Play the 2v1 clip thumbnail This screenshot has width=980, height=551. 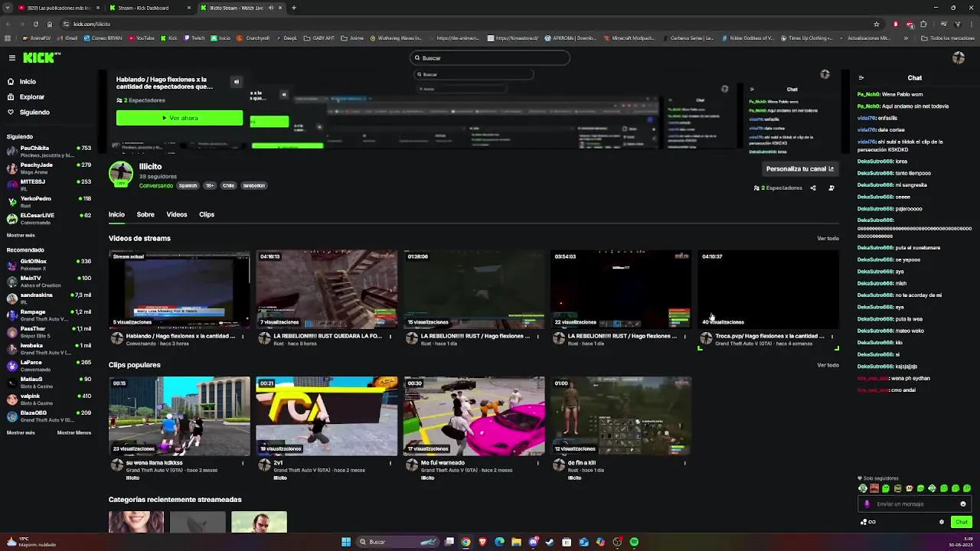point(326,416)
